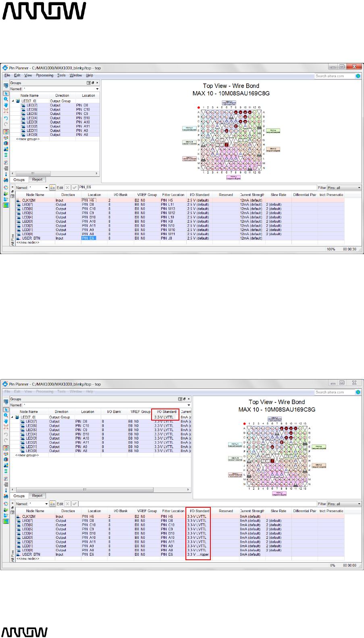Switch to Report tab in first Pin Planner window

point(37,179)
